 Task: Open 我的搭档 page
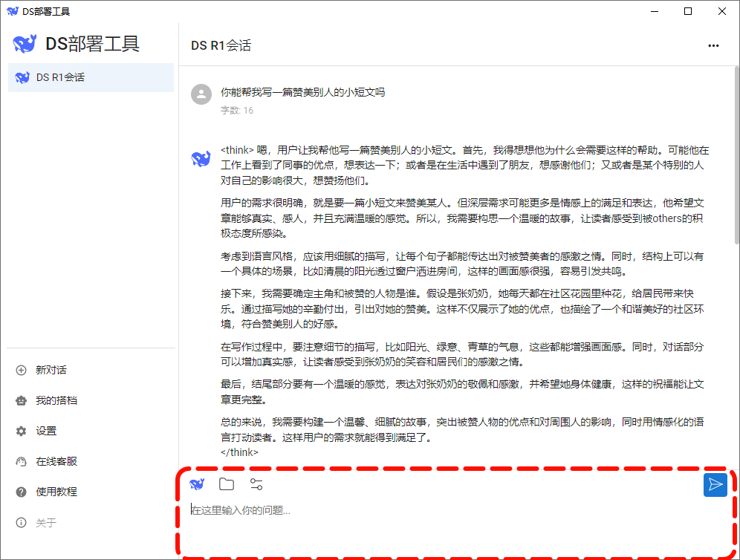point(56,400)
